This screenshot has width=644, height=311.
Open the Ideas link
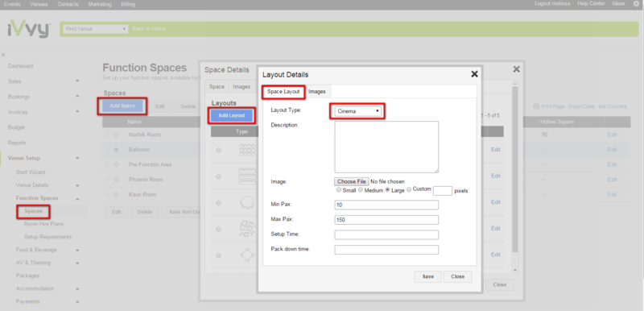(x=618, y=4)
